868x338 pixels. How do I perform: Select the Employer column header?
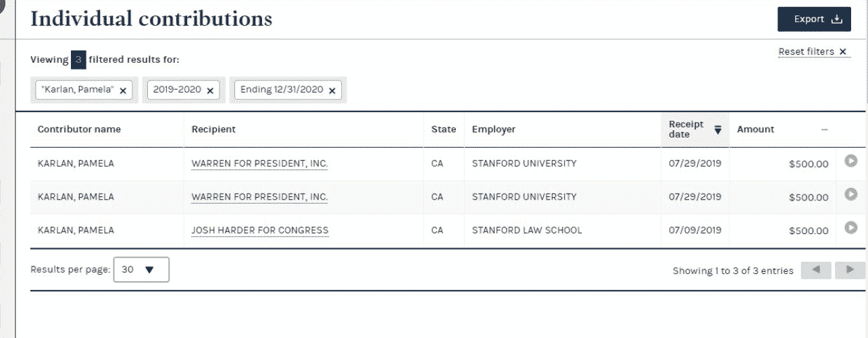[x=494, y=130]
